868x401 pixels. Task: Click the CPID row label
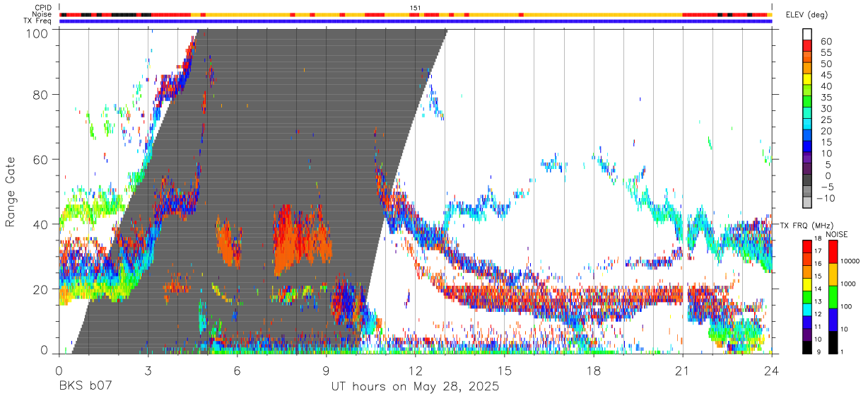click(x=42, y=8)
